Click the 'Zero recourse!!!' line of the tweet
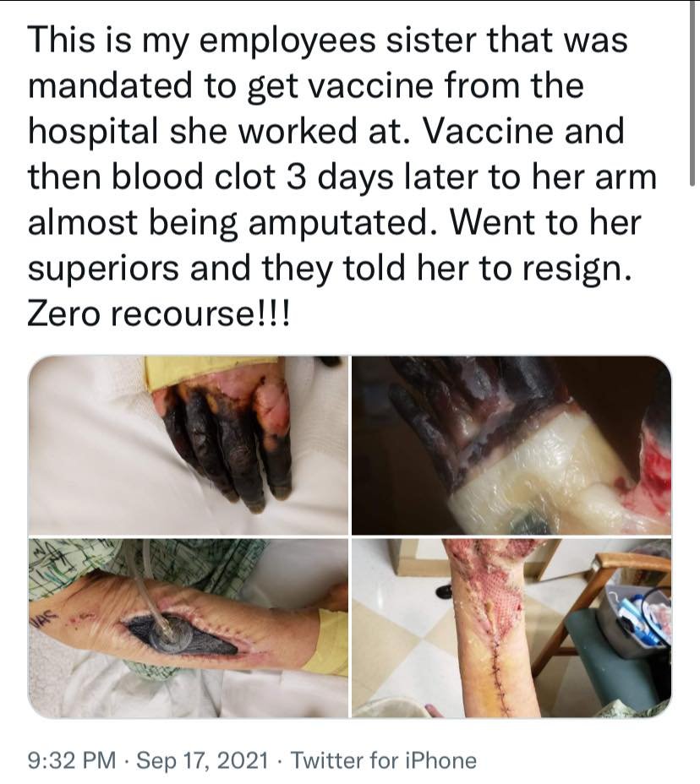 point(158,314)
